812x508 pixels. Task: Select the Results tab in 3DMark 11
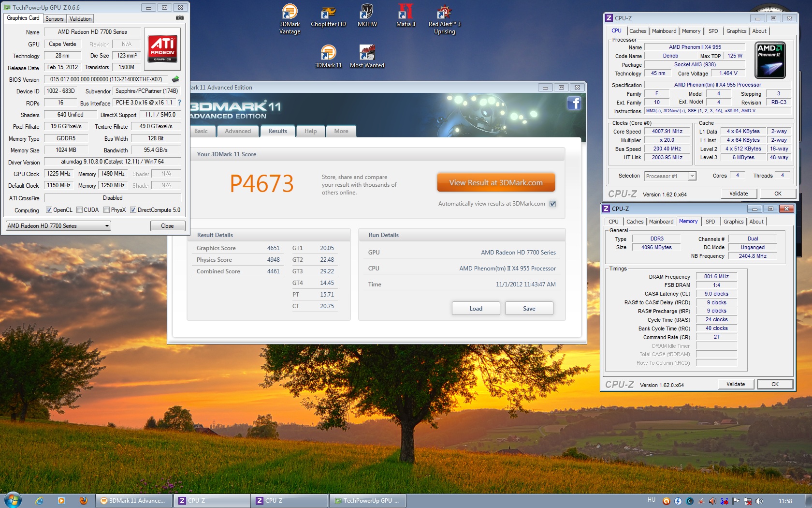pos(278,131)
